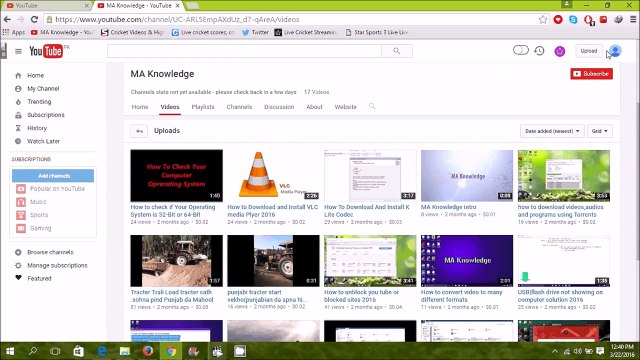Click the search magnifier button
Image resolution: width=640 pixels, height=360 pixels.
click(396, 51)
